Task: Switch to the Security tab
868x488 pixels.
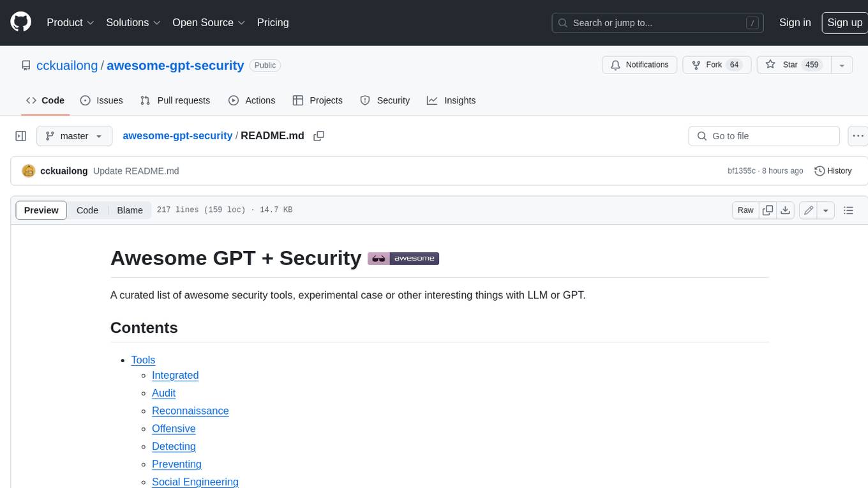Action: point(385,100)
